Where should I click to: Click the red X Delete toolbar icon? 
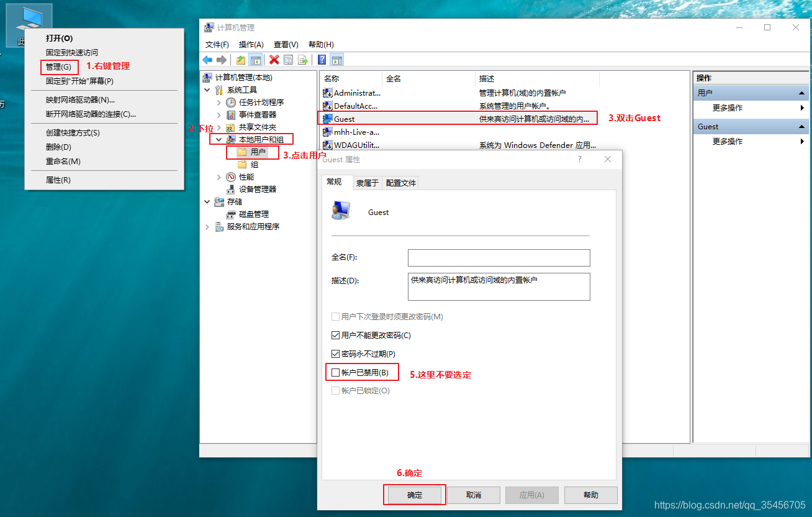pyautogui.click(x=274, y=60)
